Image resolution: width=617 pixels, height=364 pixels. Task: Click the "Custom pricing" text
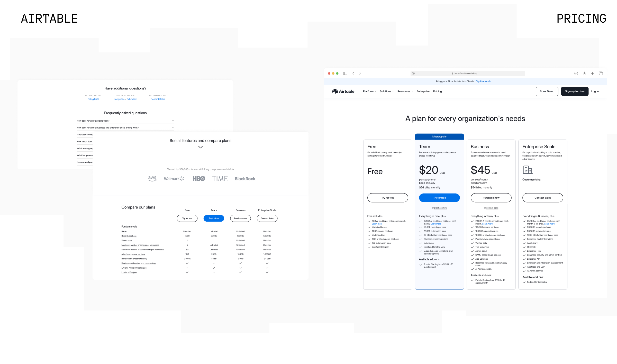point(531,180)
